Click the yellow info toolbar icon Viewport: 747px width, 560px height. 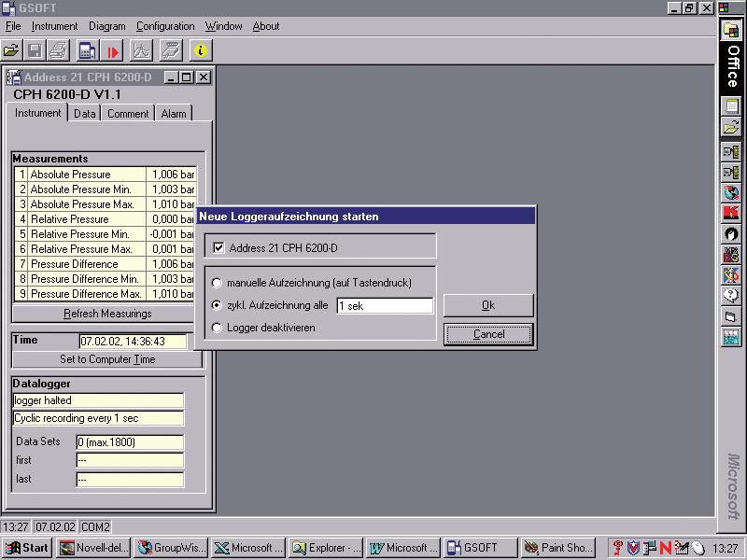pyautogui.click(x=201, y=50)
